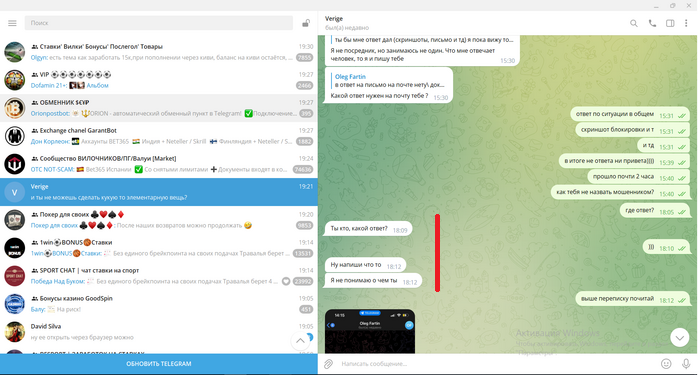Screen dimensions: 700x375
Task: Jump to latest message with down arrow
Action: tap(679, 338)
